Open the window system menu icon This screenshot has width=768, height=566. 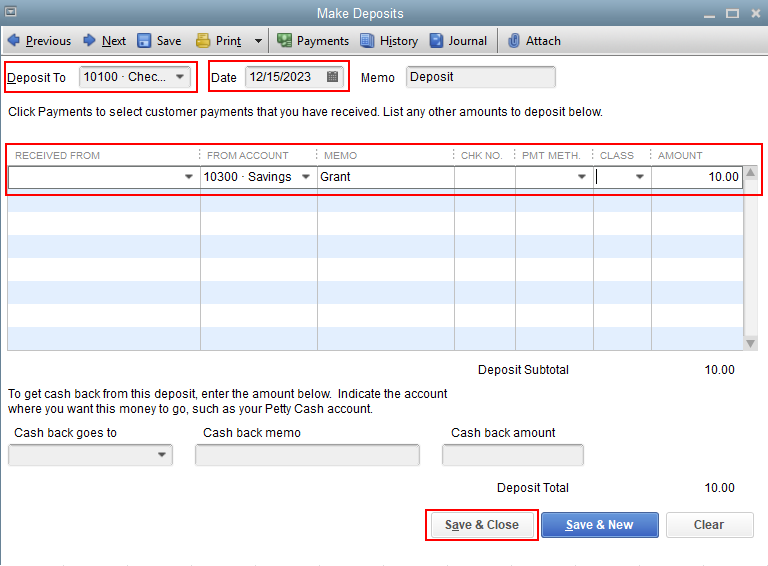pyautogui.click(x=11, y=12)
